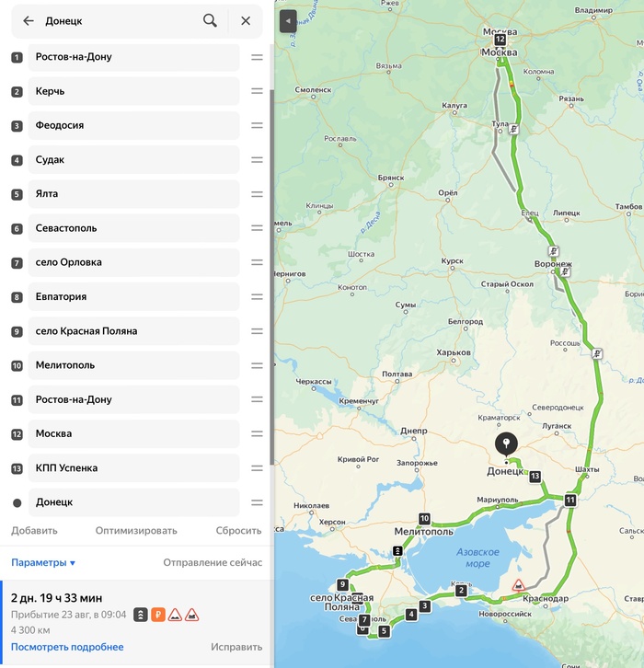Click the magnifier search icon
644x668 pixels.
pos(210,20)
